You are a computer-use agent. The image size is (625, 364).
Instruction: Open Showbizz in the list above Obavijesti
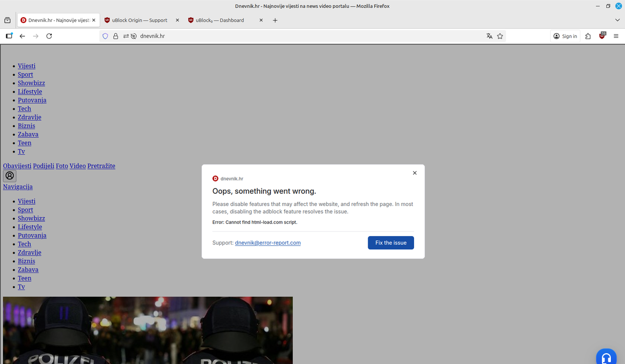coord(31,83)
